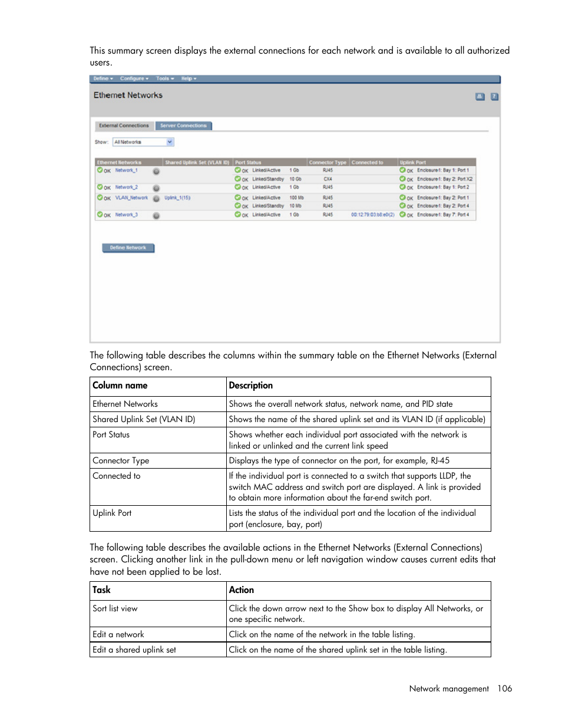Click the 'Ethernet Networks' screen title
This screenshot has height=728, width=562.
(128, 95)
